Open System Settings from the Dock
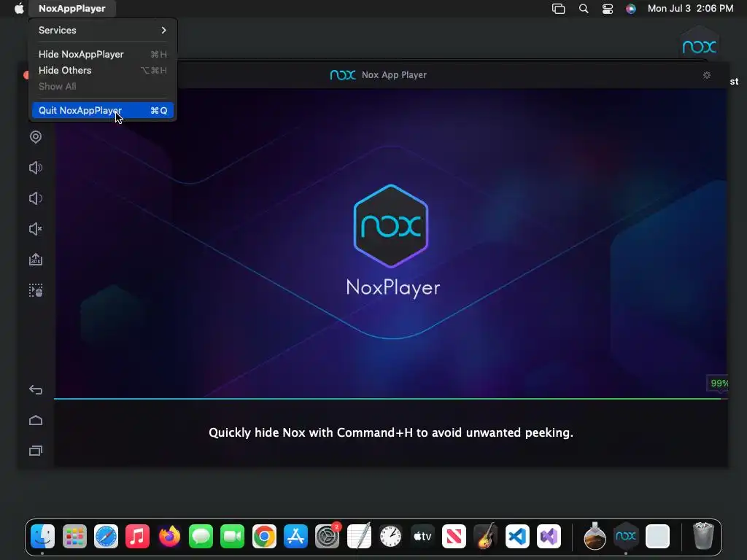747x560 pixels. pyautogui.click(x=328, y=536)
